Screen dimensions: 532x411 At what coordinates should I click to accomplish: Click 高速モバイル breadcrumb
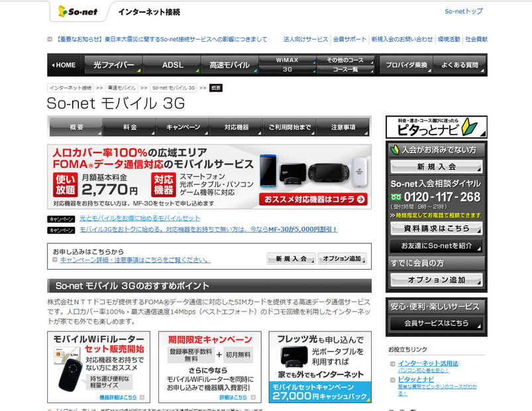[x=121, y=88]
